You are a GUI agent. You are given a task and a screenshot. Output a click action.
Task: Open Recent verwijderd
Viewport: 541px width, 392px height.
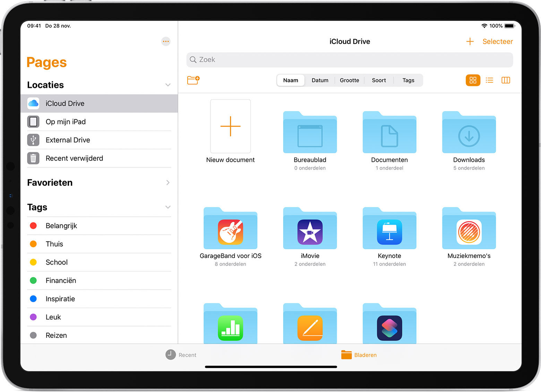point(99,158)
